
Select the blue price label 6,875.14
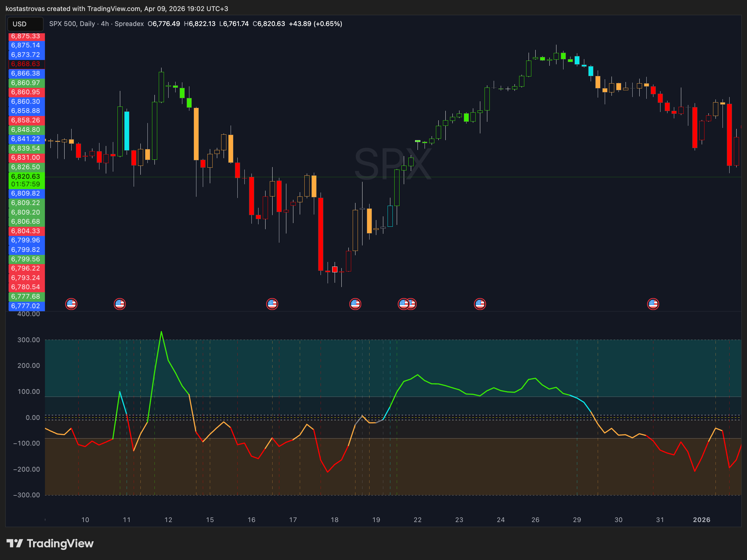click(26, 45)
